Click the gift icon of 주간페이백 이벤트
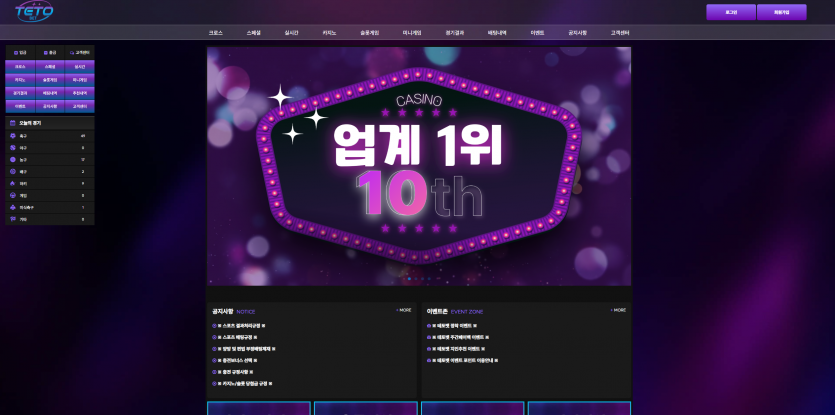Viewport: 835px width, 415px height. [429, 337]
